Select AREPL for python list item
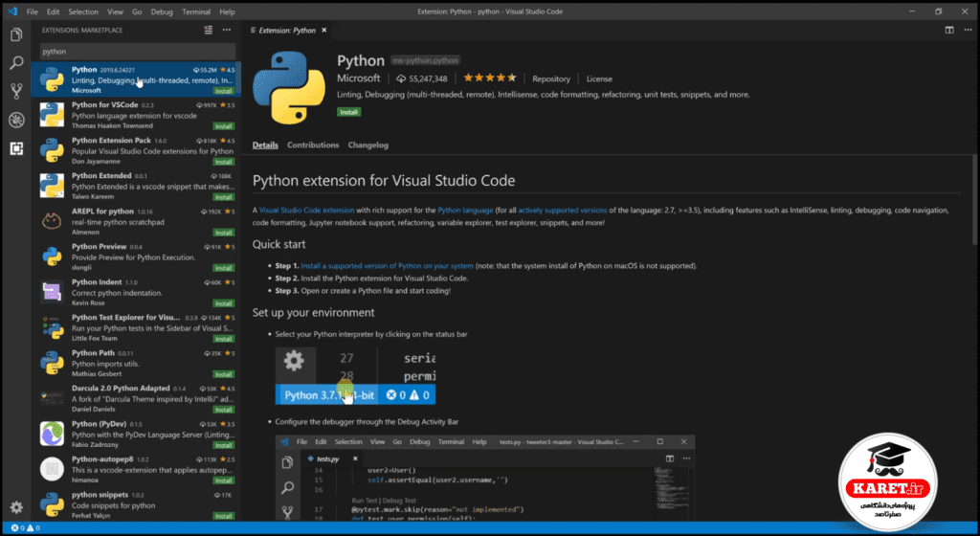 [136, 221]
